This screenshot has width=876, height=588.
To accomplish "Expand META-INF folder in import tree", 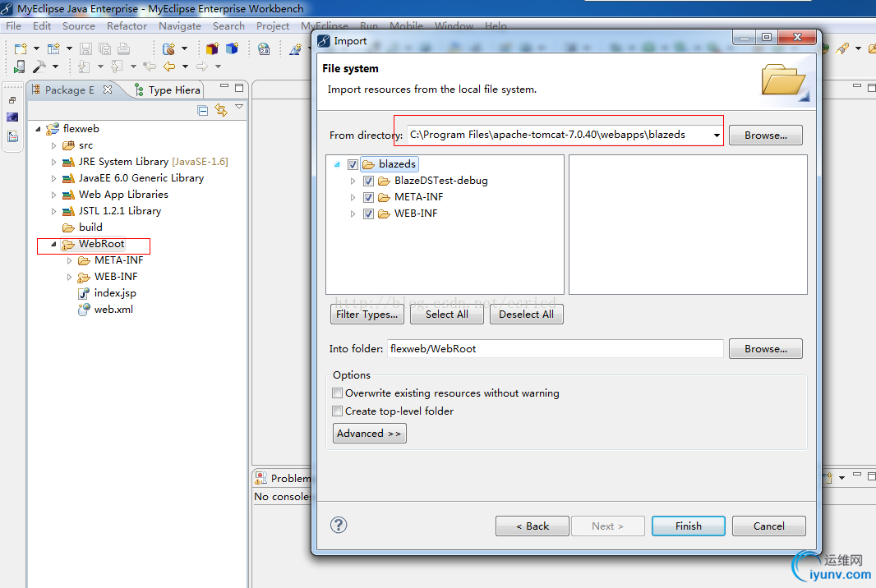I will pos(353,197).
